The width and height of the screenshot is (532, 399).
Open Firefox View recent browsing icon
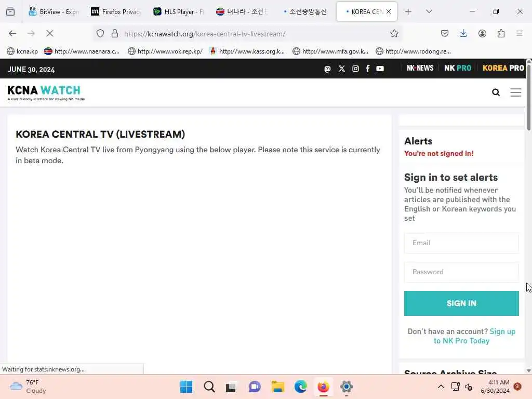coord(10,11)
